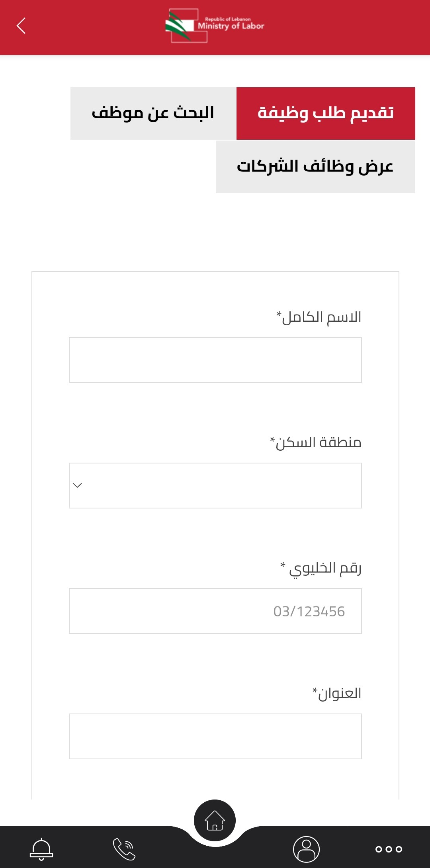
Task: Select the تقديم طلب وظيفة tab
Action: click(x=326, y=113)
